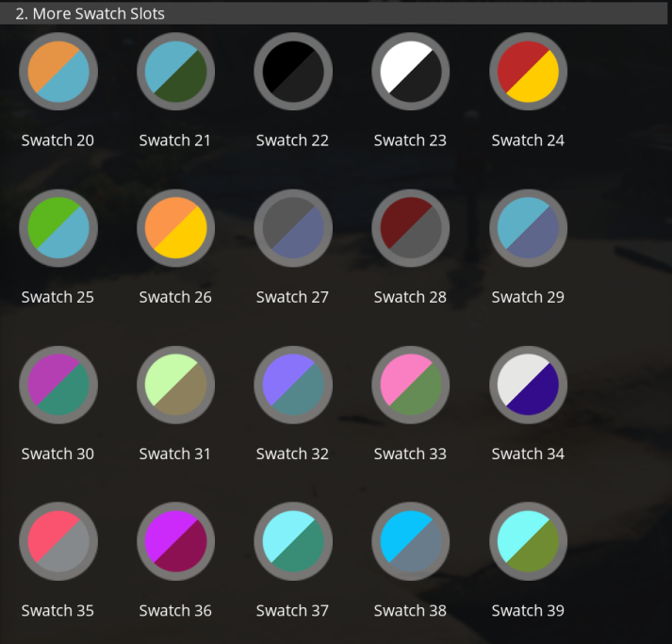672x644 pixels.
Task: Choose sky blue and gray Swatch 38
Action: [x=410, y=541]
